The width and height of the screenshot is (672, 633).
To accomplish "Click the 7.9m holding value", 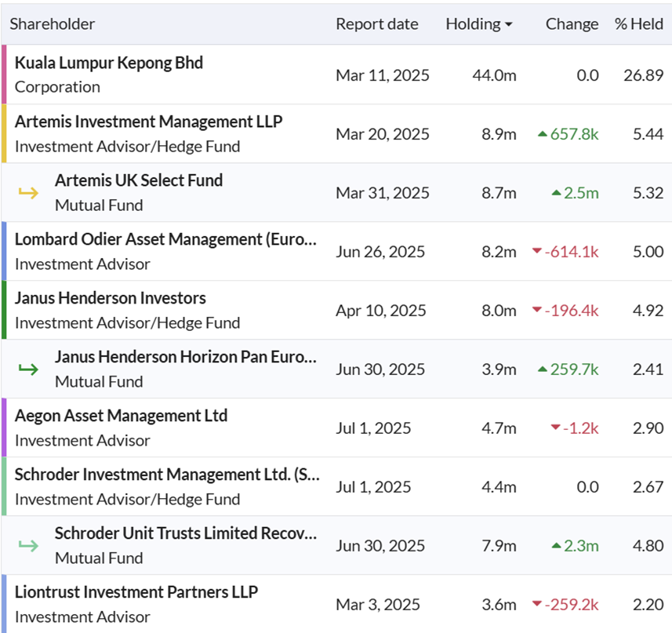I will click(x=499, y=546).
